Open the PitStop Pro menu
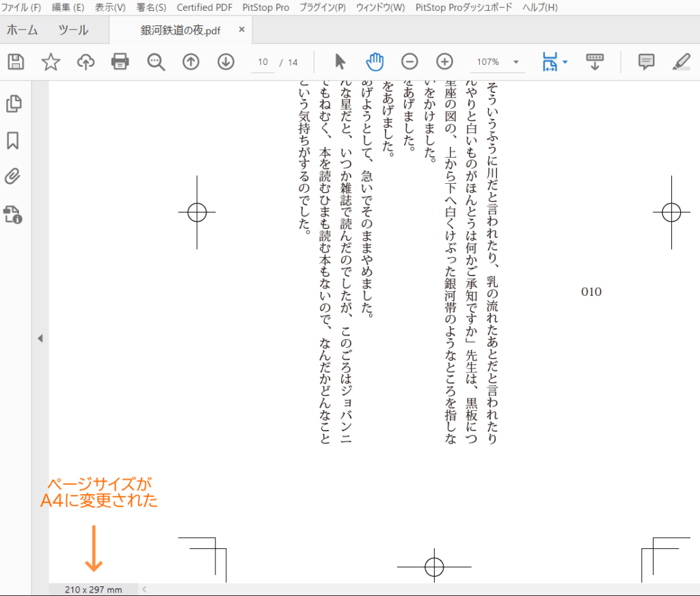700x596 pixels. pos(266,8)
